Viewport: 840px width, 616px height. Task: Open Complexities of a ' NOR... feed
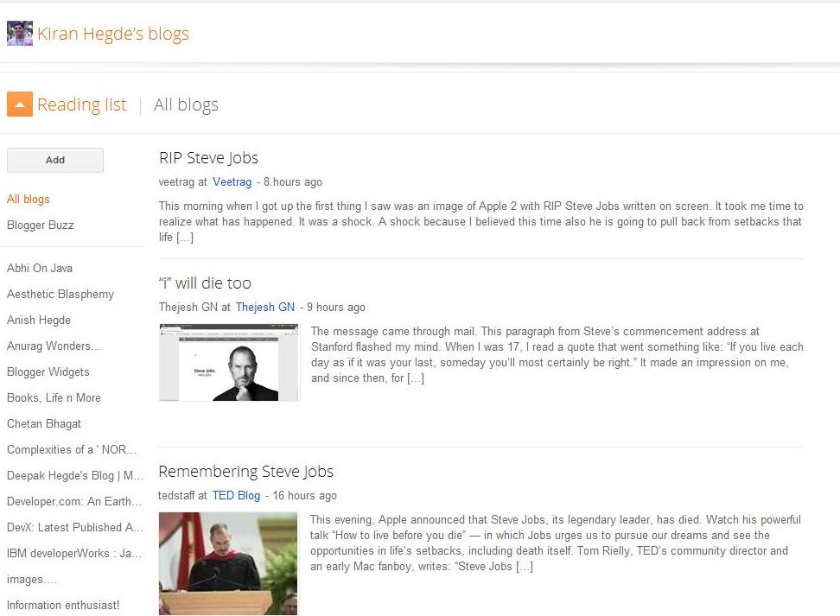72,449
